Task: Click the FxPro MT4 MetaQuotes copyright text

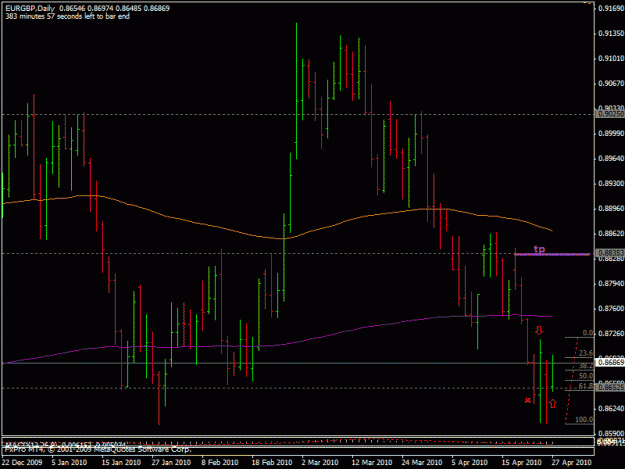Action: pos(98,449)
